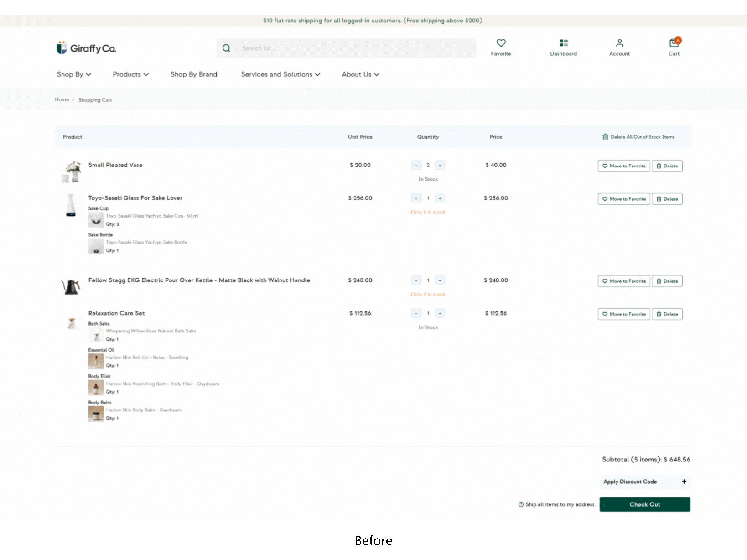
Task: Open the Toyo-Sasaki Glass product thumbnail
Action: [71, 205]
